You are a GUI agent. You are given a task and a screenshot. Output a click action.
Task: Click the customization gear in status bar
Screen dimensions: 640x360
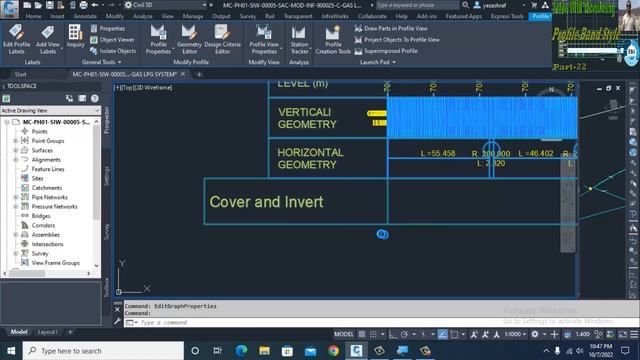[535, 334]
